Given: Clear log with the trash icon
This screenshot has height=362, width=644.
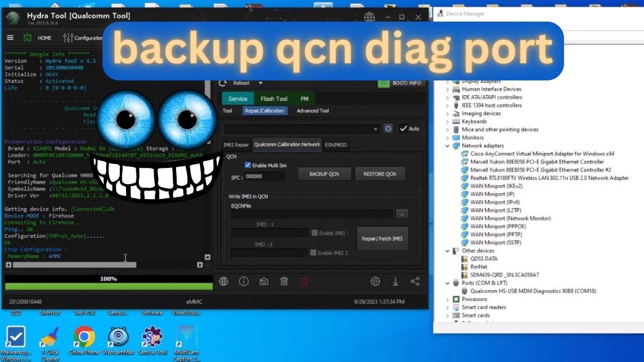Looking at the screenshot, I should pos(284,282).
